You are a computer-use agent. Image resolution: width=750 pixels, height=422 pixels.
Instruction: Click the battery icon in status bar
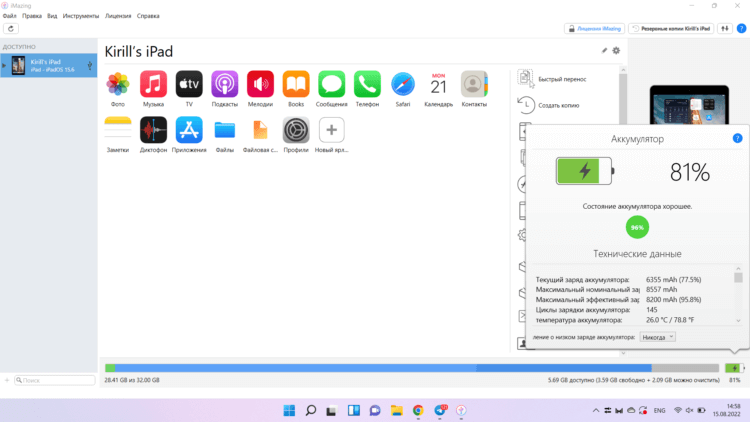tap(735, 368)
